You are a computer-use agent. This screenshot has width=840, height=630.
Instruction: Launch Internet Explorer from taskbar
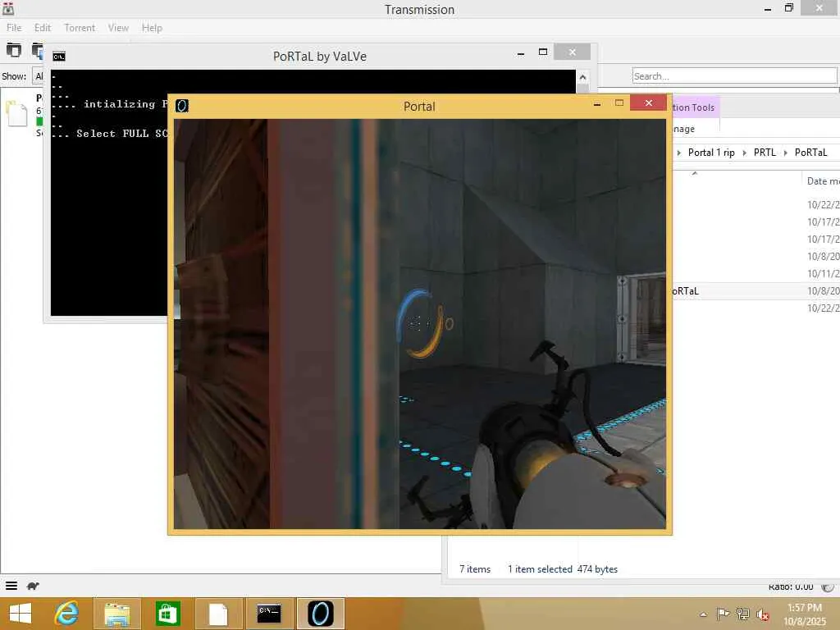point(66,614)
